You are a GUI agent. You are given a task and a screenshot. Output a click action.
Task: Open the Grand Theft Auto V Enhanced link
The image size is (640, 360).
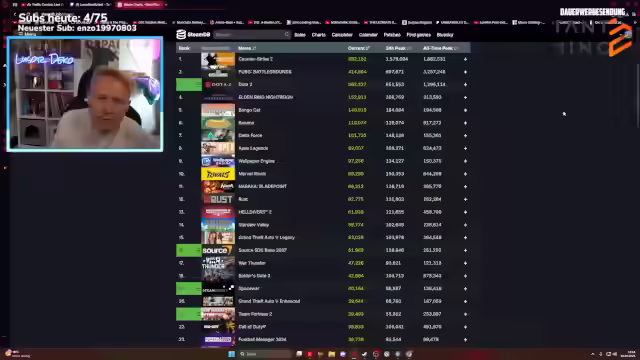tap(269, 301)
